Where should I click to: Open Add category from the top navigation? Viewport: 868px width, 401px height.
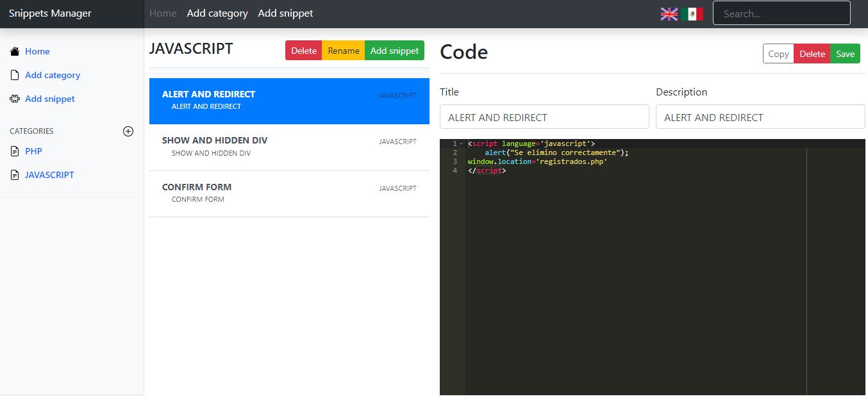217,13
